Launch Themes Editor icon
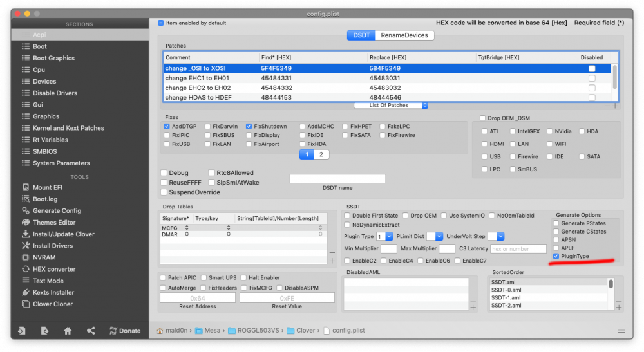The width and height of the screenshot is (644, 352). (26, 223)
